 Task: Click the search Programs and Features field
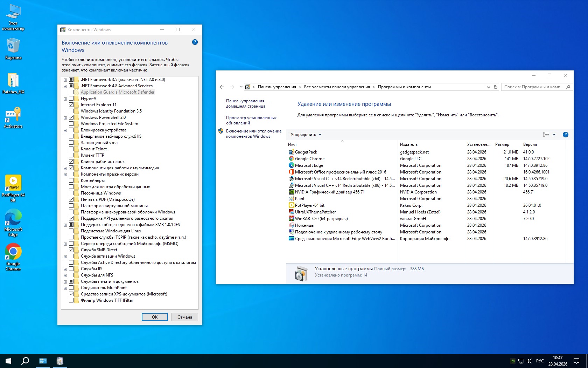[x=534, y=87]
